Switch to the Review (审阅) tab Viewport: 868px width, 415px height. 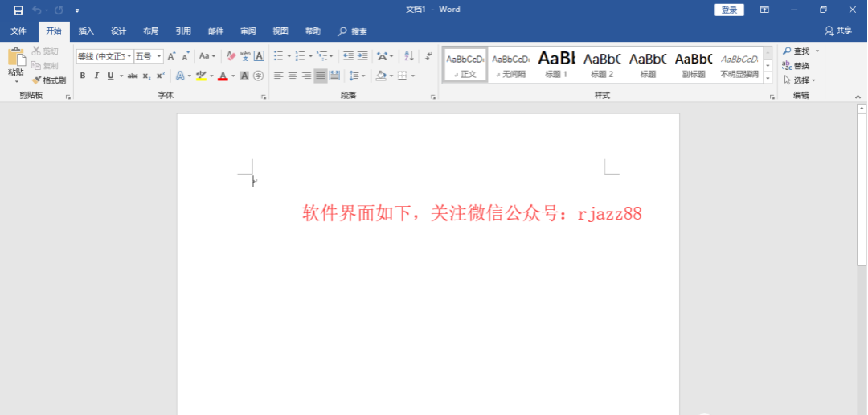[248, 31]
